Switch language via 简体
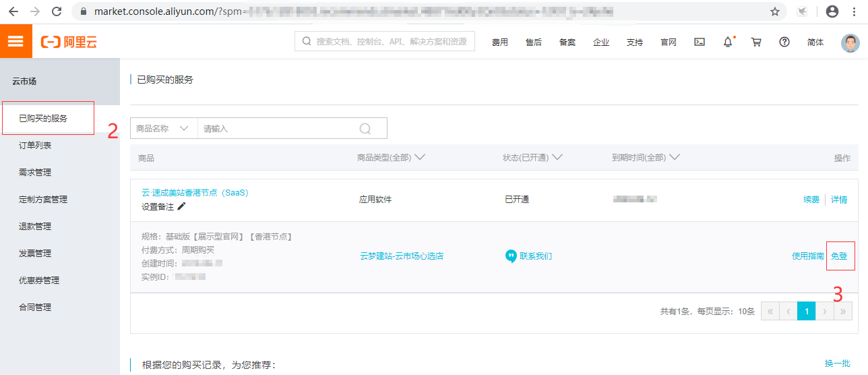This screenshot has width=868, height=375. 815,42
